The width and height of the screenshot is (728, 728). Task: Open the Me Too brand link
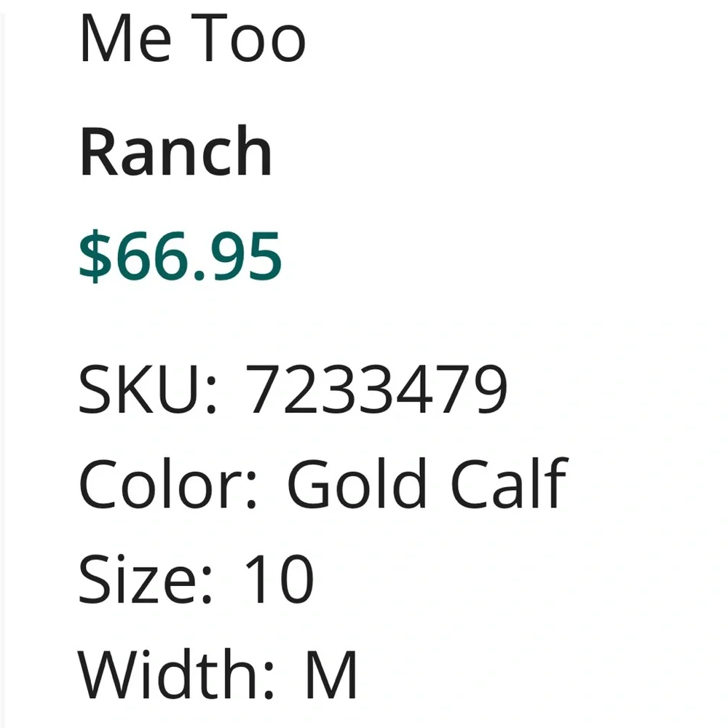[x=193, y=38]
